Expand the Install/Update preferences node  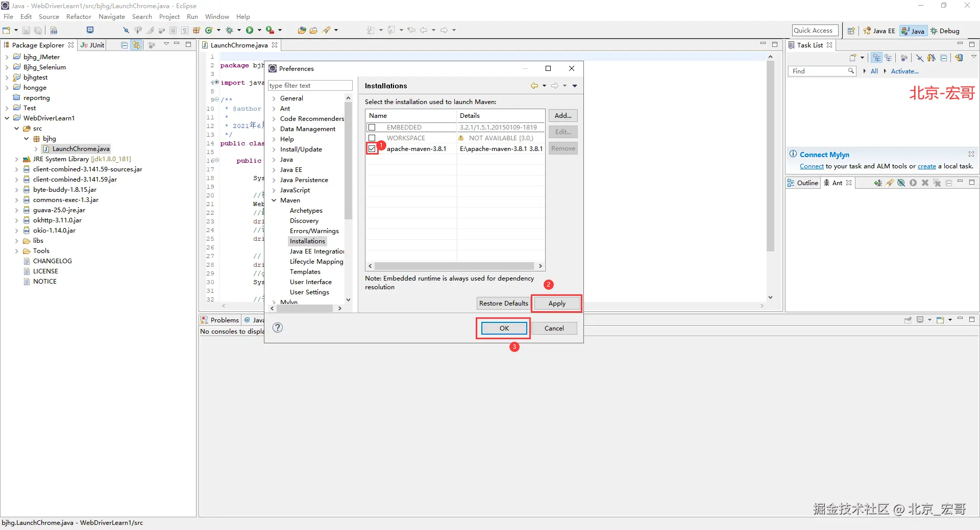pos(274,149)
